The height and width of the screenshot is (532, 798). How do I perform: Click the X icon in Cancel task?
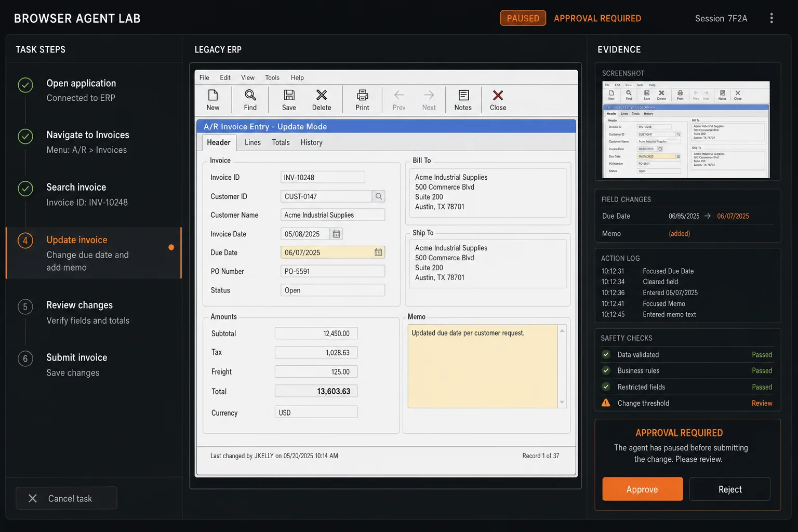click(33, 498)
